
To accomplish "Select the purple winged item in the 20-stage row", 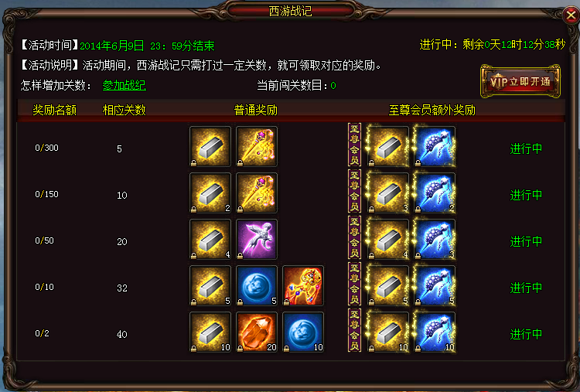I will click(x=256, y=239).
